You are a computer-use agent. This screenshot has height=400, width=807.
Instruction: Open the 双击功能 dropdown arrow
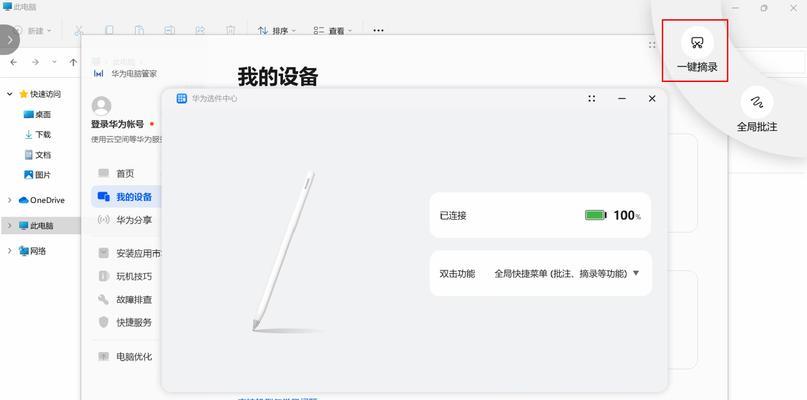(x=636, y=273)
